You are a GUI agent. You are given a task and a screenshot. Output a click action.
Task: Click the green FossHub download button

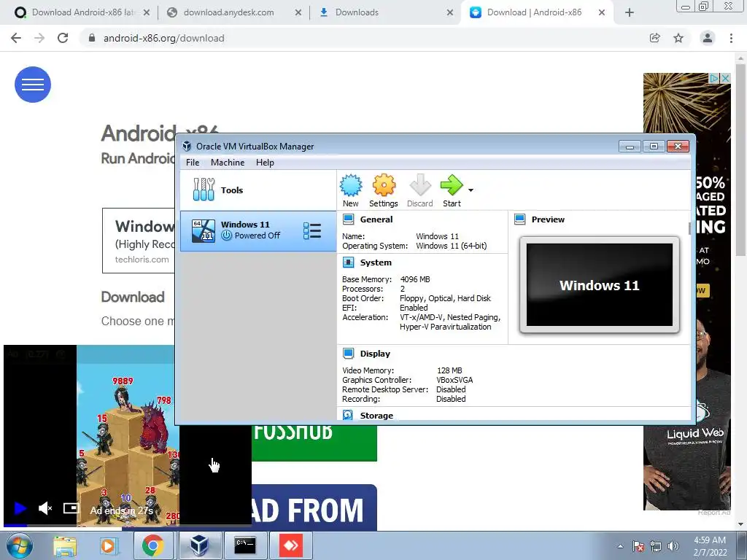[314, 443]
